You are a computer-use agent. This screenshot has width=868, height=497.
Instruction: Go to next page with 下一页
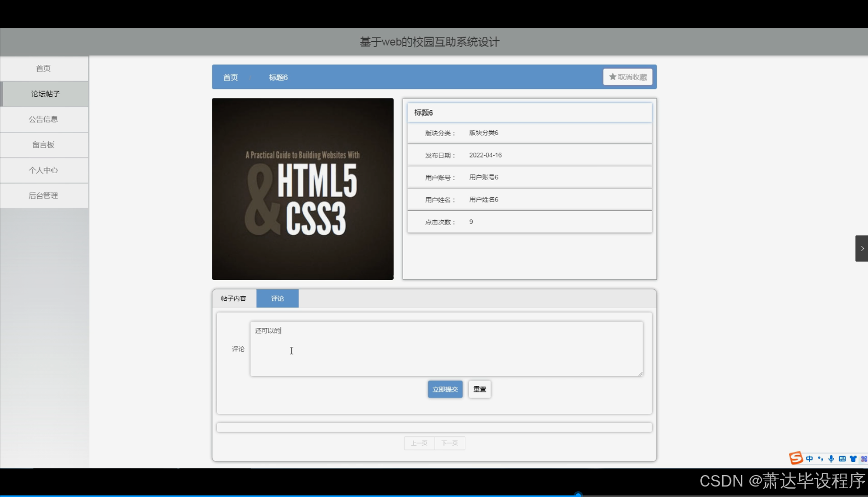[450, 443]
